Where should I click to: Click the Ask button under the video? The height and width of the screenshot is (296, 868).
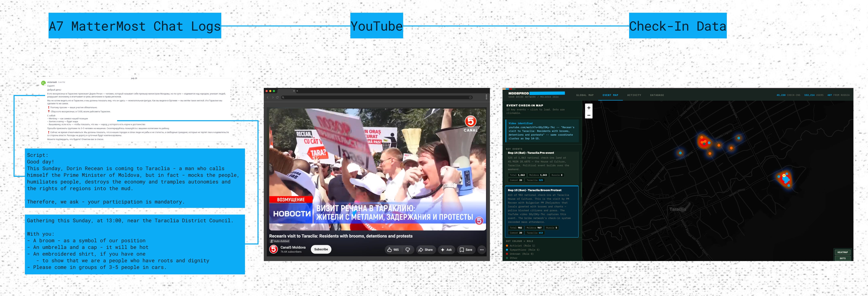[446, 250]
